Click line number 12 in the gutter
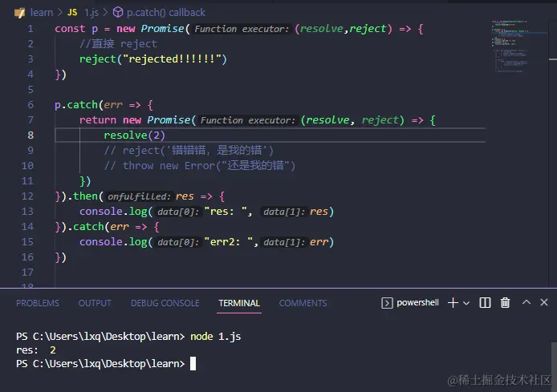Image resolution: width=557 pixels, height=392 pixels. pos(27,196)
